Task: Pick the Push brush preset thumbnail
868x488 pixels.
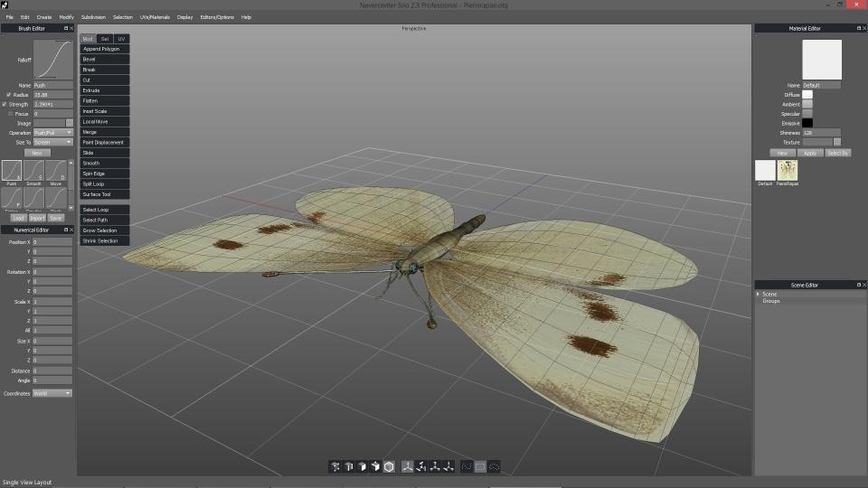Action: [x=12, y=171]
